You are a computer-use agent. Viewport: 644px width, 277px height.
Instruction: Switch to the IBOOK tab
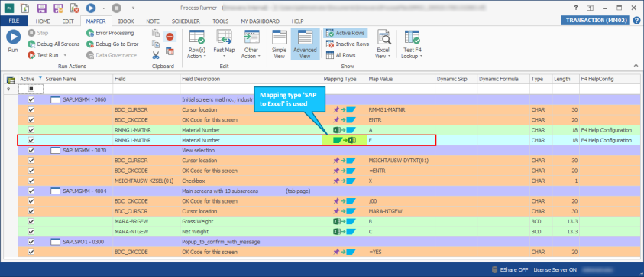pyautogui.click(x=125, y=21)
